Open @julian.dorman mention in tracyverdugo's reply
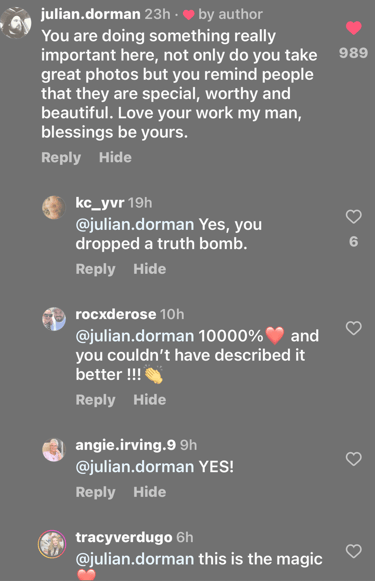Viewport: 375px width, 581px height. point(135,560)
